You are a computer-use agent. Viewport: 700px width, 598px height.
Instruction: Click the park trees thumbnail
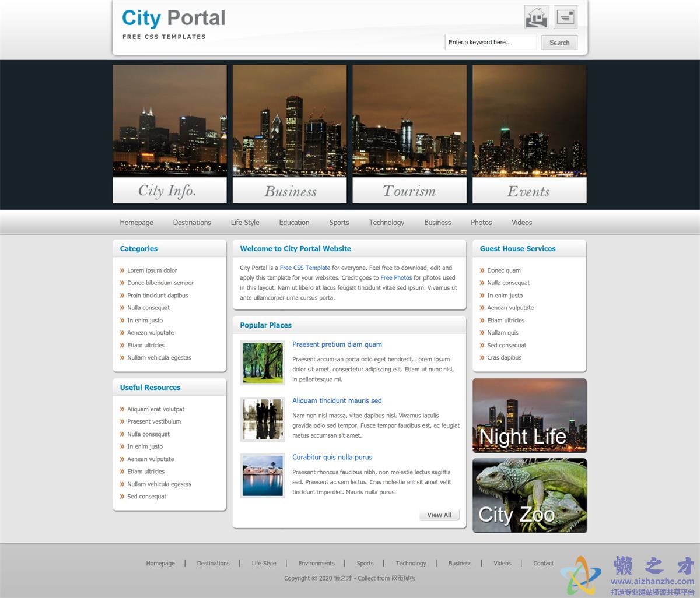[262, 363]
